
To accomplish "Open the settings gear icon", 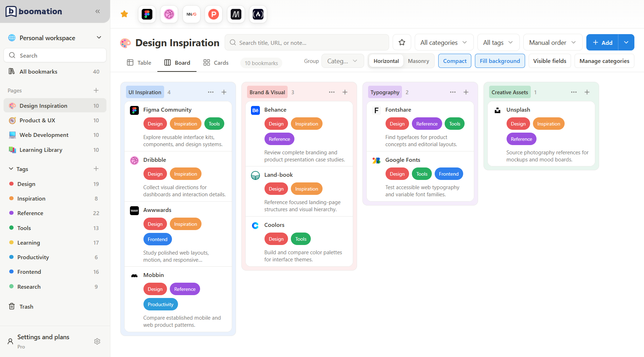I will point(97,341).
